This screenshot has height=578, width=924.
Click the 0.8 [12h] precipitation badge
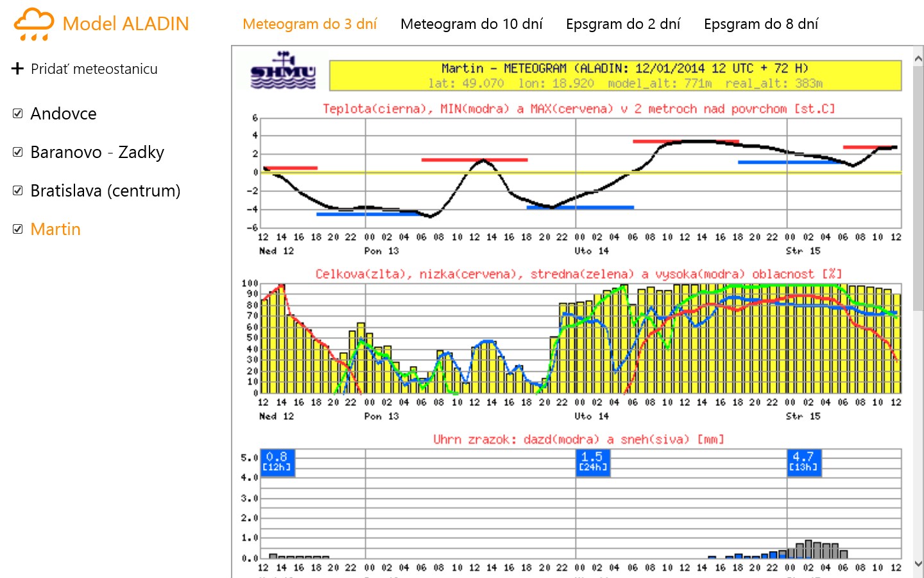tap(277, 462)
